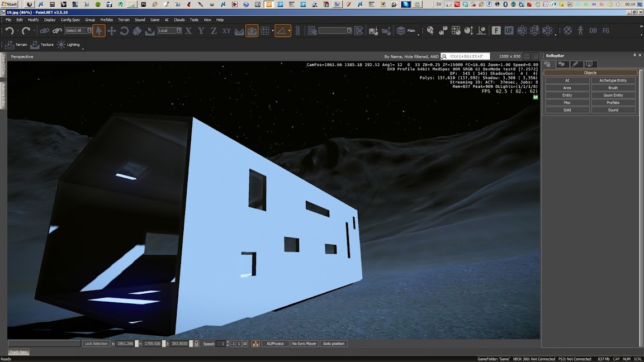This screenshot has height=362, width=644.
Task: Switch to the Track View tab
Action: coord(18,352)
